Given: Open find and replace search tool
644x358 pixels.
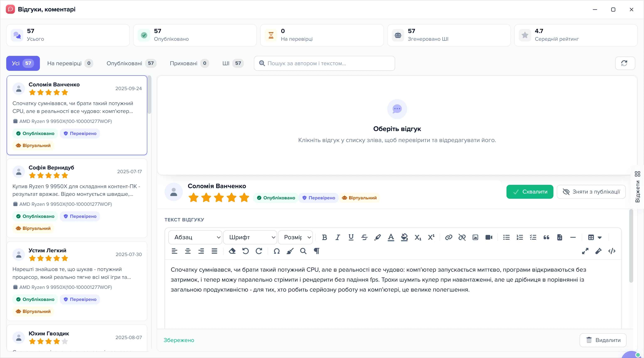Looking at the screenshot, I should (303, 251).
